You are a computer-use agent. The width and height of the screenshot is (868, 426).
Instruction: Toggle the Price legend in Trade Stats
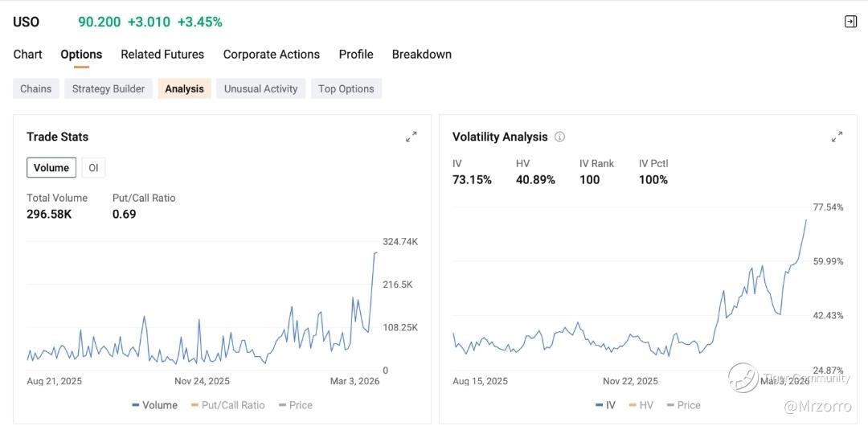coord(295,405)
